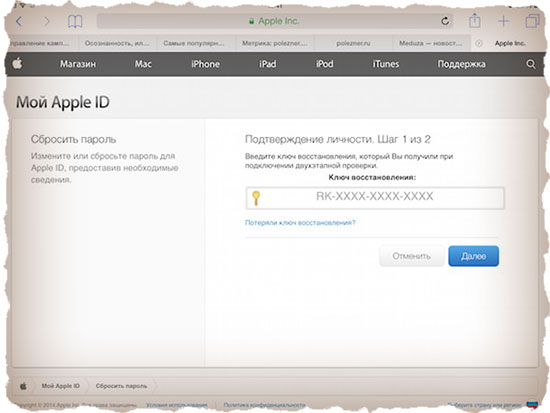Screen dimensions: 550x413
Task: Select the country flag icon in footer
Action: click(x=532, y=405)
